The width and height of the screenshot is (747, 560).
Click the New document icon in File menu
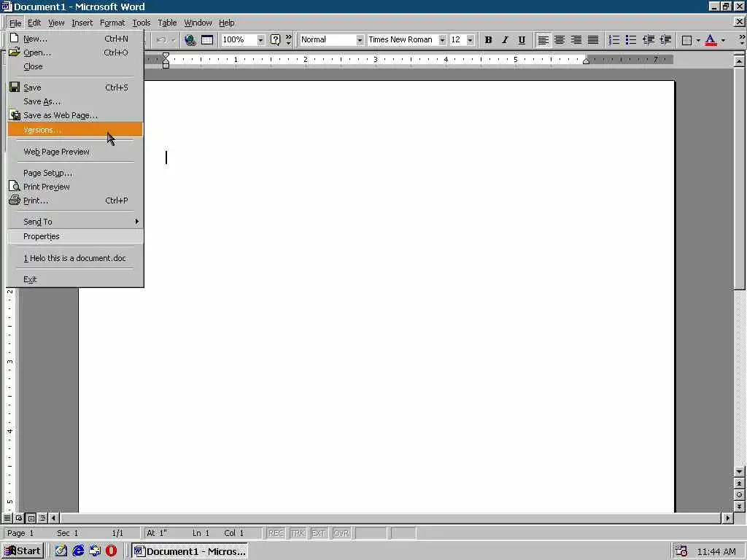click(15, 38)
